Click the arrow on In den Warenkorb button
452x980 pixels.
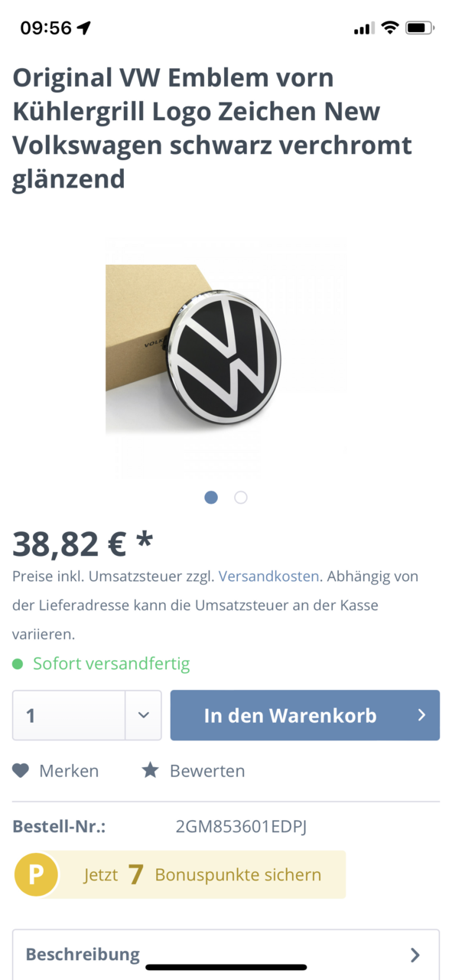(x=421, y=715)
